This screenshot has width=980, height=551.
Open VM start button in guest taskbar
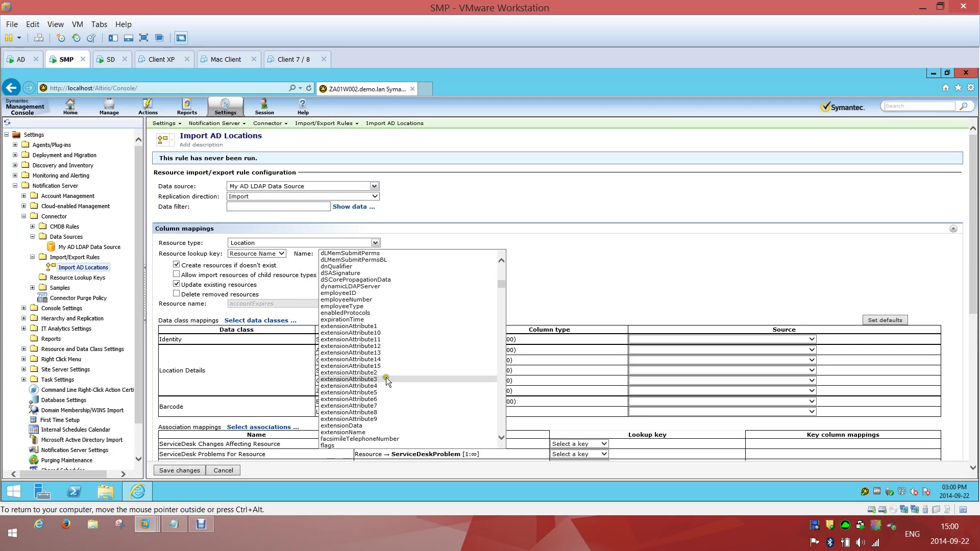tap(13, 491)
